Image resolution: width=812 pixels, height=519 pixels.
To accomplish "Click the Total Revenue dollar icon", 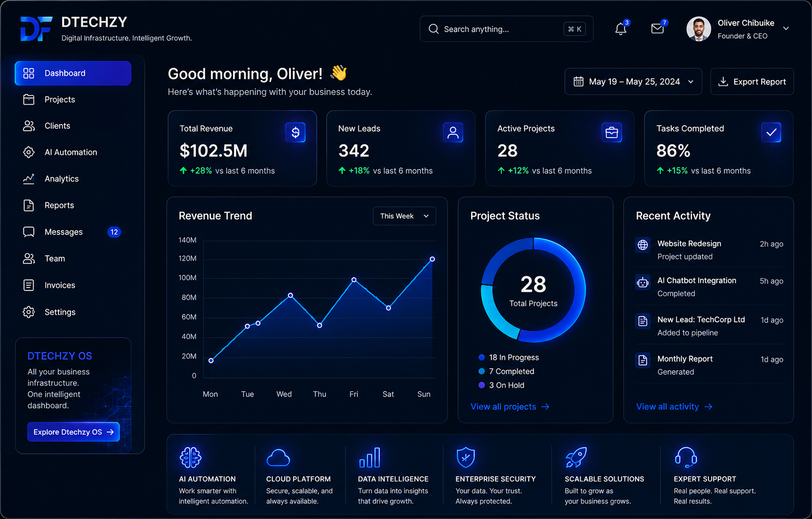I will tap(295, 132).
